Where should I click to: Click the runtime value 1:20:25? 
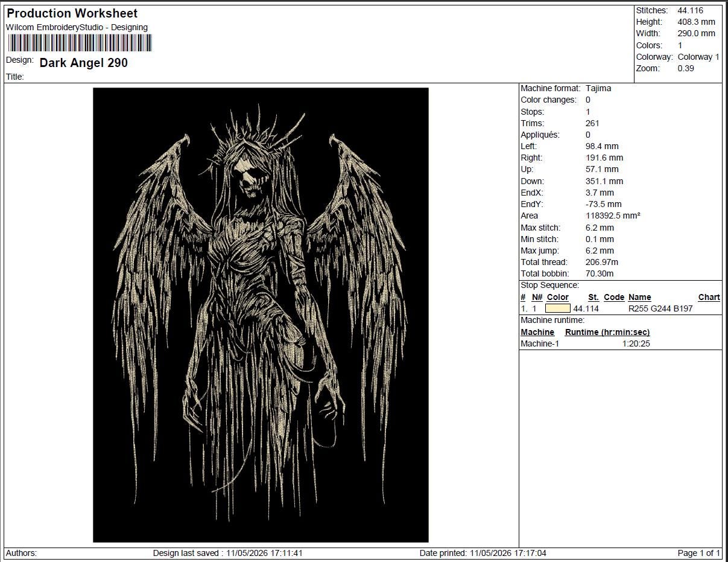click(x=636, y=343)
